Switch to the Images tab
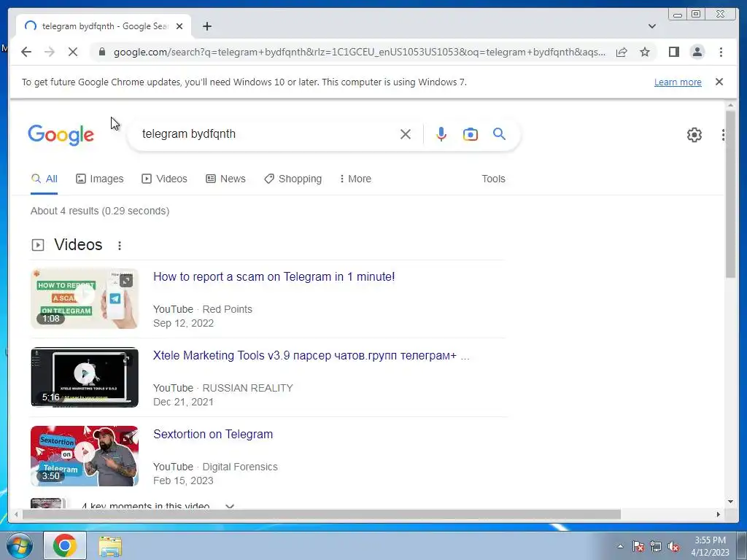Viewport: 747px width, 560px height. (x=99, y=179)
